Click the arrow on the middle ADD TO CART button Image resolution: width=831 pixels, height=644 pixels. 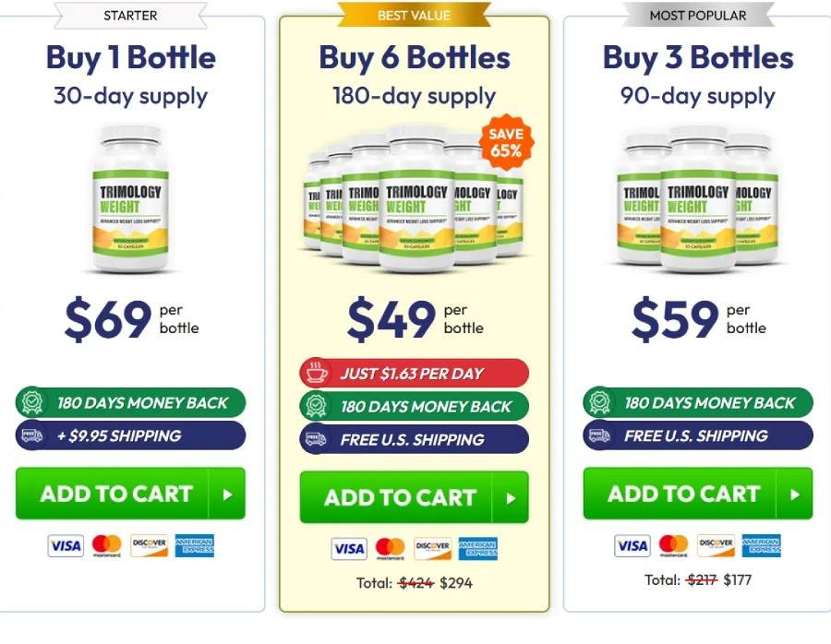click(512, 497)
